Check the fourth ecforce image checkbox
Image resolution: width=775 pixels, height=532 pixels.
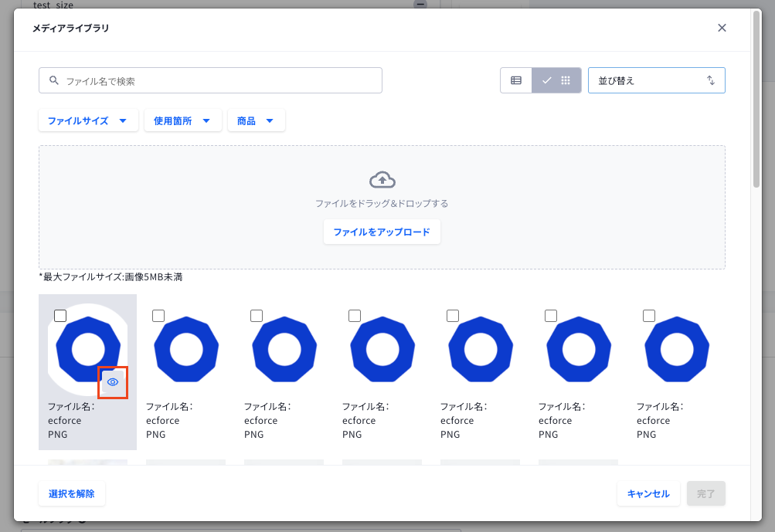pyautogui.click(x=355, y=316)
